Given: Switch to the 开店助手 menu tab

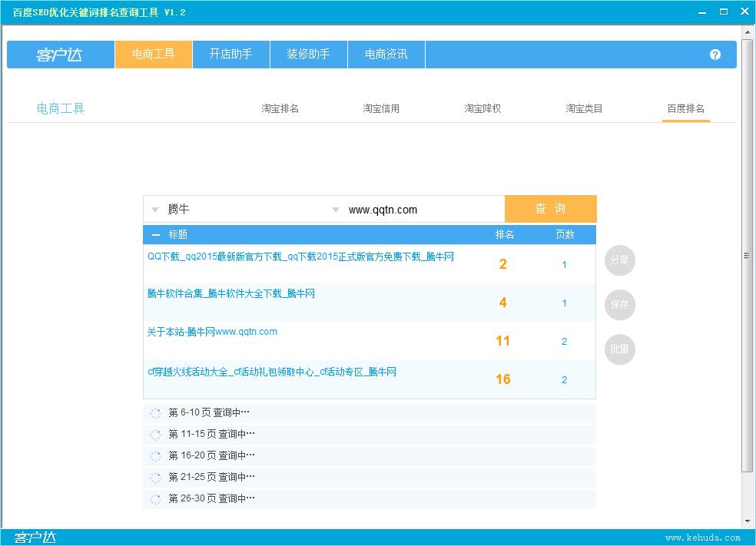Looking at the screenshot, I should [x=230, y=55].
